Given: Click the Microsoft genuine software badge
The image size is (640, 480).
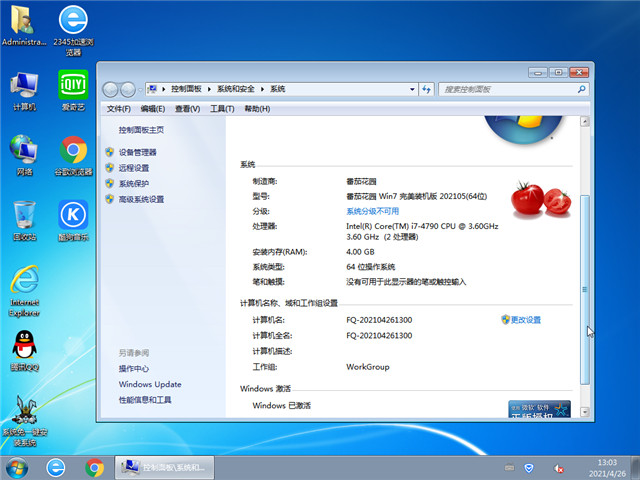Looking at the screenshot, I should 539,409.
